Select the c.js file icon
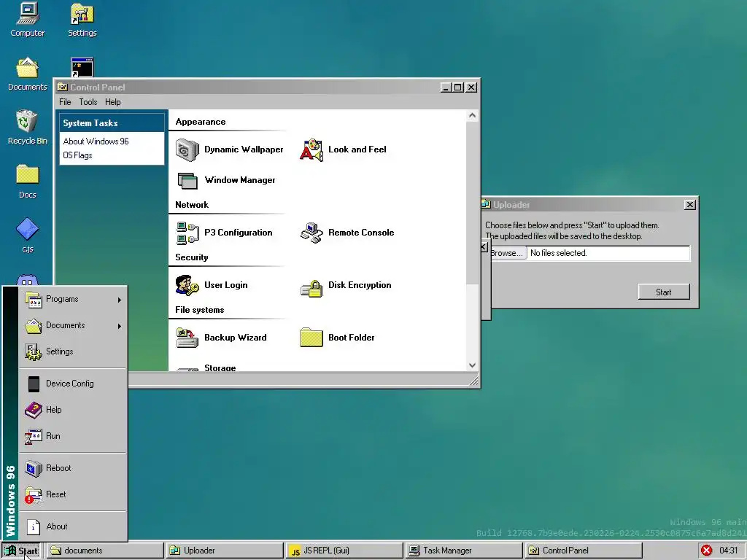Image resolution: width=747 pixels, height=560 pixels. point(28,236)
